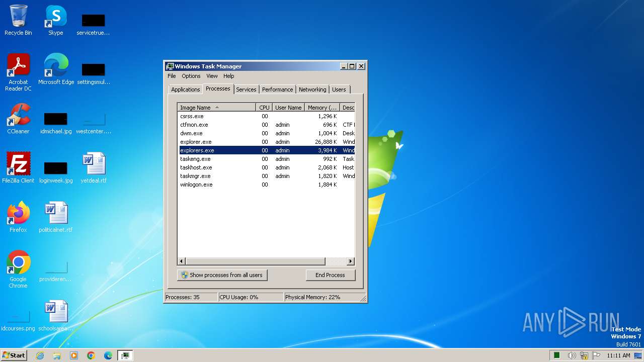Sort by the User Name column header
Screen dimensions: 644x362
click(288, 108)
